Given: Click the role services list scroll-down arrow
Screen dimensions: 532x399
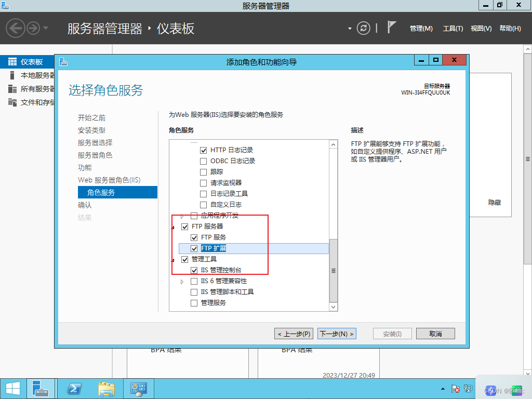Looking at the screenshot, I should [x=334, y=307].
